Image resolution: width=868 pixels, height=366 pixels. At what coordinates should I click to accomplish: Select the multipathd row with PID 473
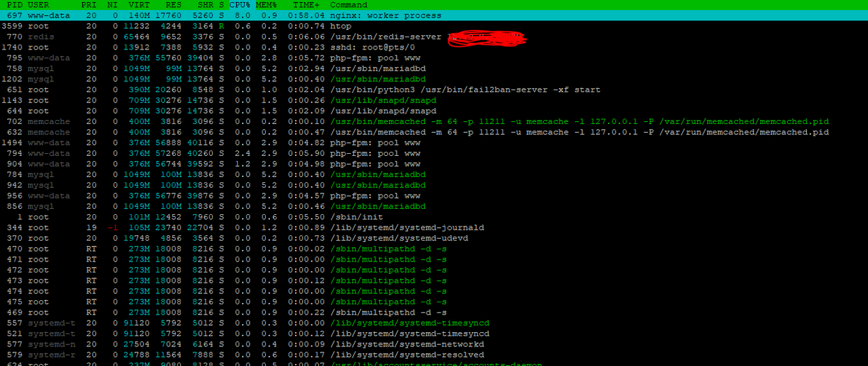434,281
